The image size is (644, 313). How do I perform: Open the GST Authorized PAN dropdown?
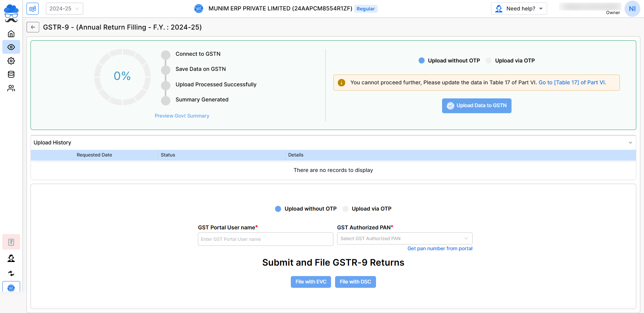pos(405,238)
